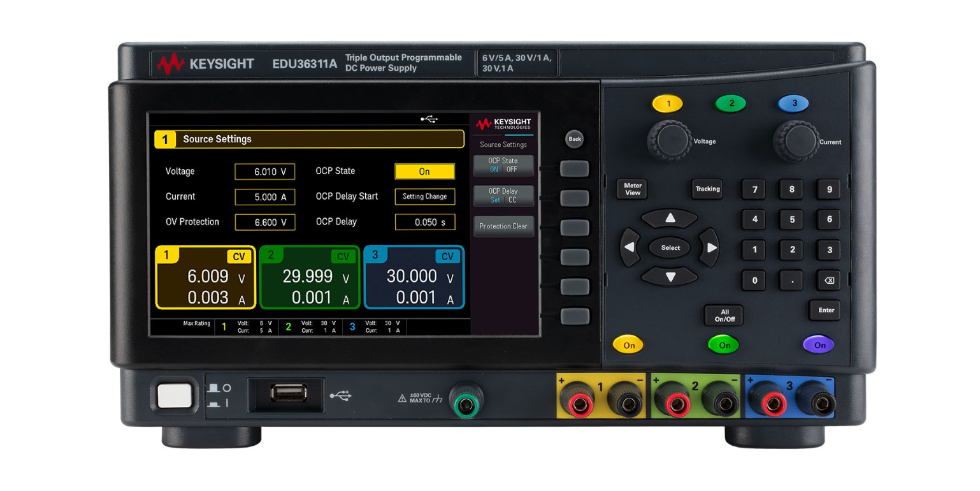Screen dimensions: 980x491
Task: Click channel 1 negative black terminal
Action: pos(626,402)
